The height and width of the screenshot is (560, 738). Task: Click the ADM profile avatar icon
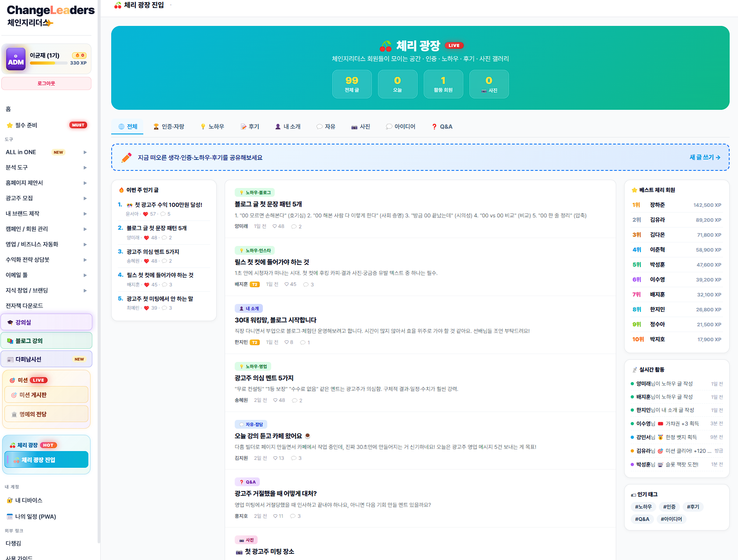pos(16,59)
